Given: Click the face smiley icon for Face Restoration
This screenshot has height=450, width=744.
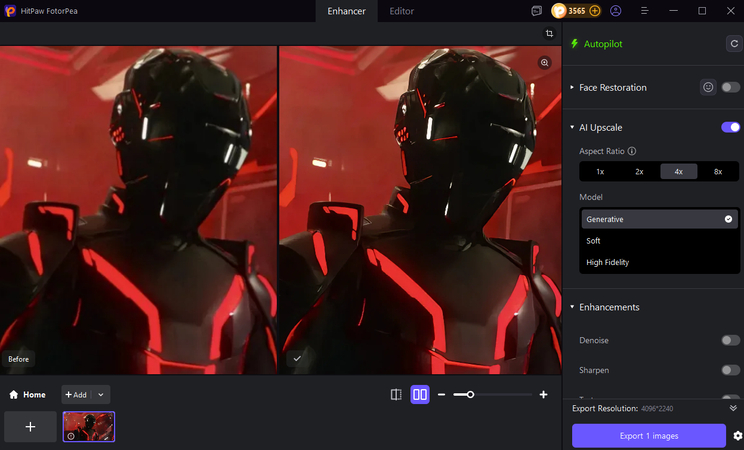Looking at the screenshot, I should [x=708, y=87].
